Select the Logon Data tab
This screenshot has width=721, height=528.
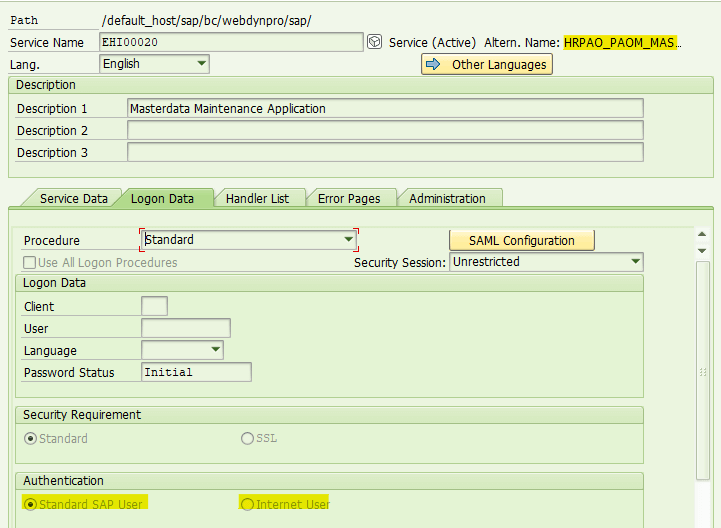(162, 199)
